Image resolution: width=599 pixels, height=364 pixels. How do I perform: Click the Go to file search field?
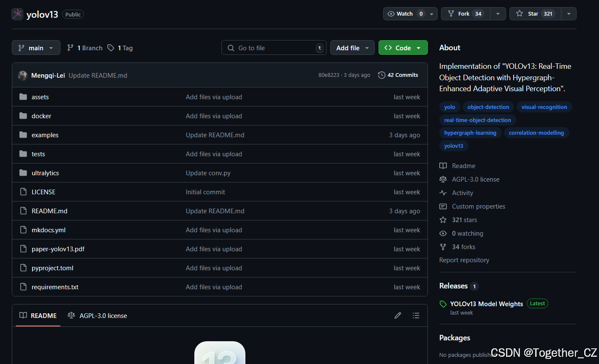pos(274,48)
